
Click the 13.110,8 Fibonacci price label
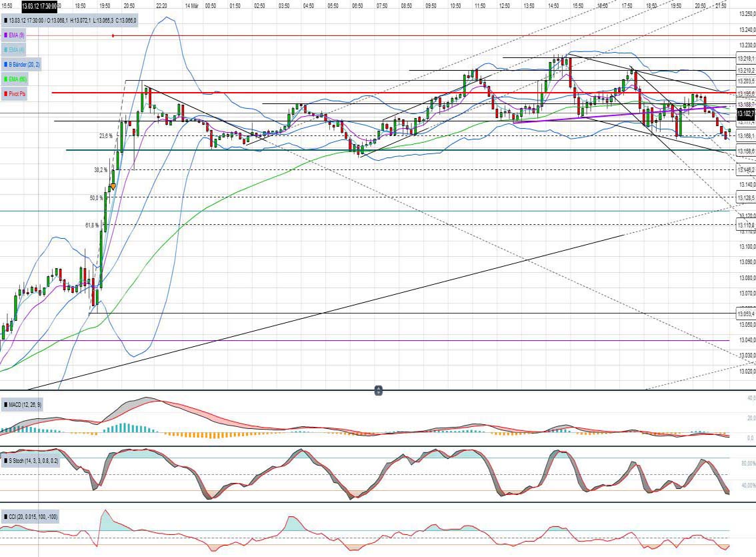click(x=746, y=225)
